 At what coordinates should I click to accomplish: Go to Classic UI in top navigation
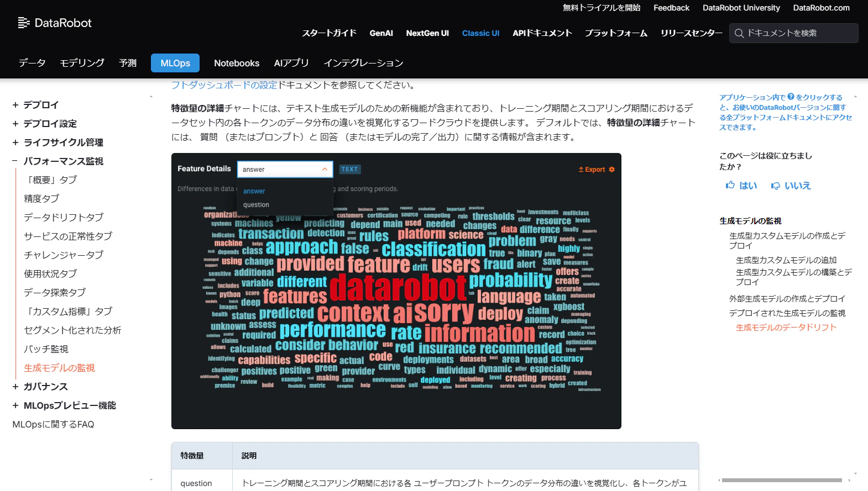[x=480, y=33]
